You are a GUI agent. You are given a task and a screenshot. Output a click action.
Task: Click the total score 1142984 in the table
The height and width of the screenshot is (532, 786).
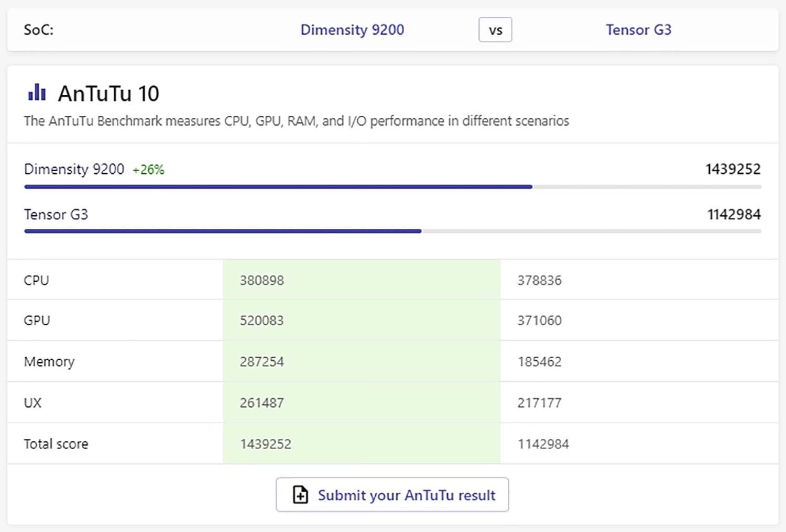point(543,444)
